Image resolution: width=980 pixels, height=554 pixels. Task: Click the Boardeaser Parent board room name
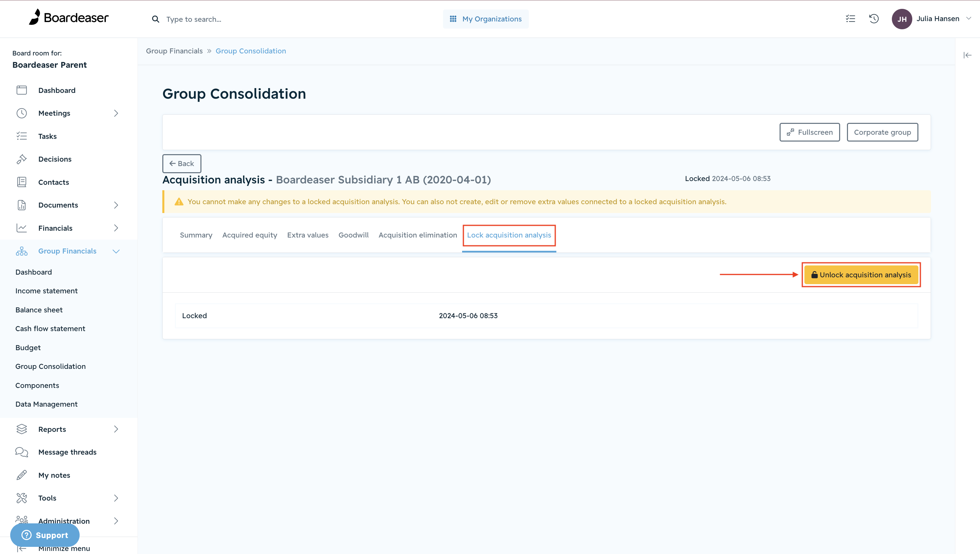tap(49, 65)
